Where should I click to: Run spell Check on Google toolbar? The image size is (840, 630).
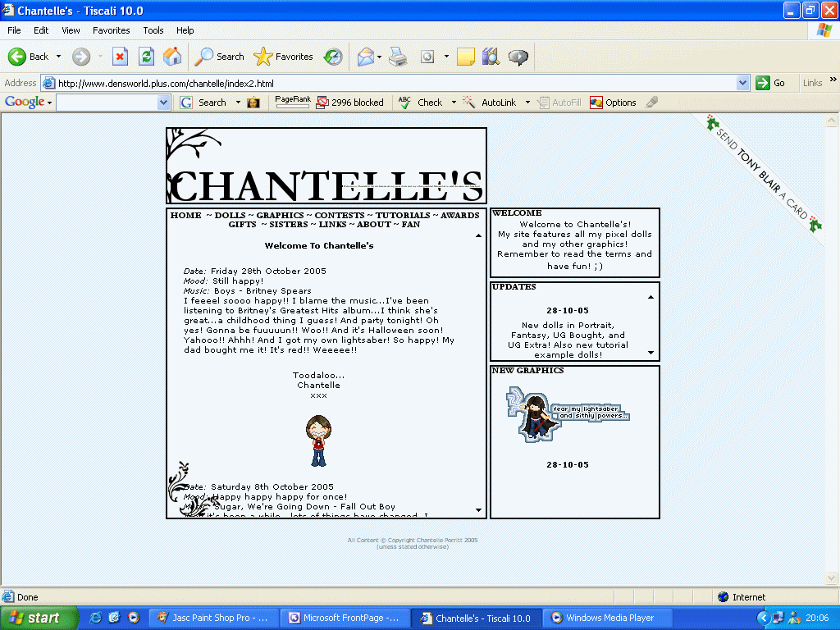click(x=421, y=103)
